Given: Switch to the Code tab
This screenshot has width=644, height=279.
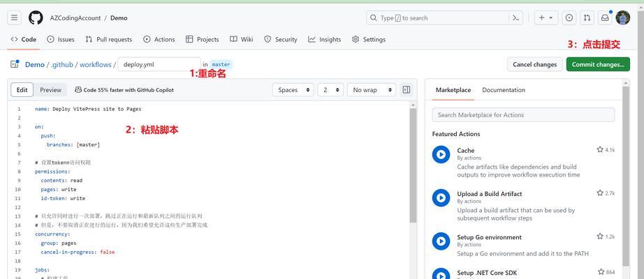Looking at the screenshot, I should point(24,39).
